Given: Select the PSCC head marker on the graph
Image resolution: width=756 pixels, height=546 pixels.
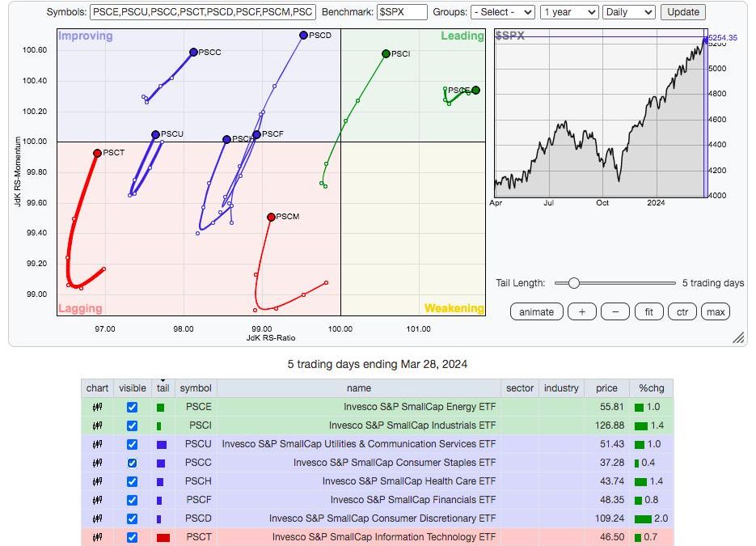Looking at the screenshot, I should [x=193, y=52].
